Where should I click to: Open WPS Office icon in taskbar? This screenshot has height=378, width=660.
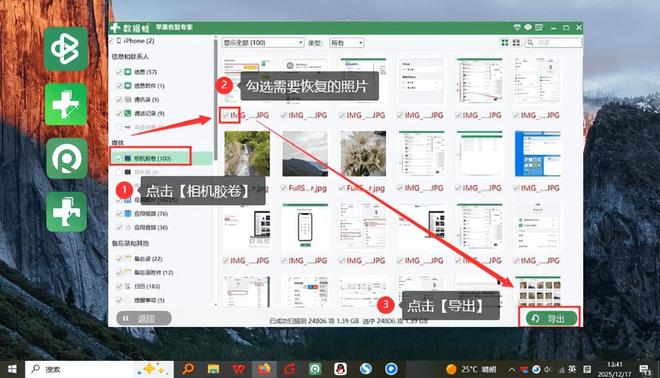pyautogui.click(x=239, y=369)
